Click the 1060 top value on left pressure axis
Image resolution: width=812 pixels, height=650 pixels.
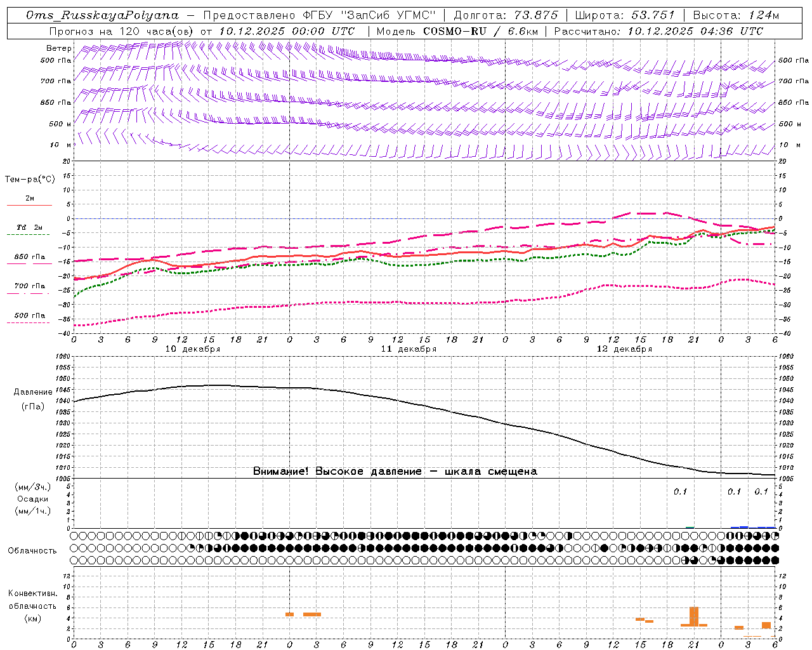pyautogui.click(x=63, y=357)
